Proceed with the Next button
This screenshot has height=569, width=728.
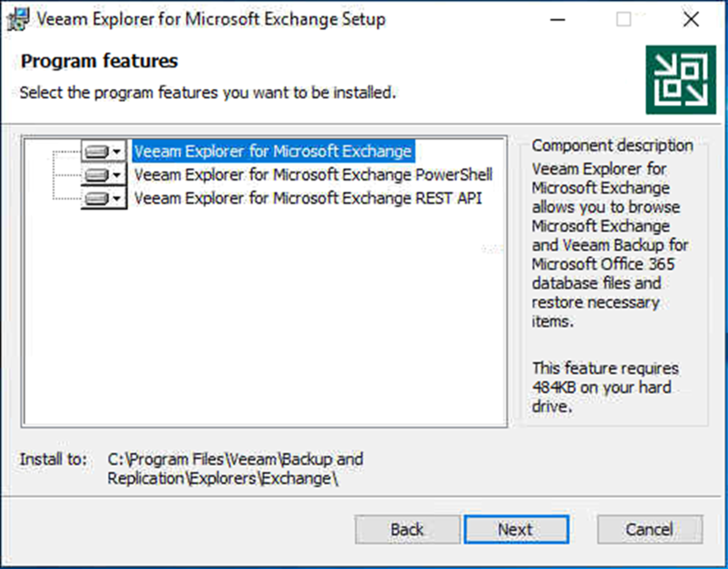pyautogui.click(x=516, y=529)
